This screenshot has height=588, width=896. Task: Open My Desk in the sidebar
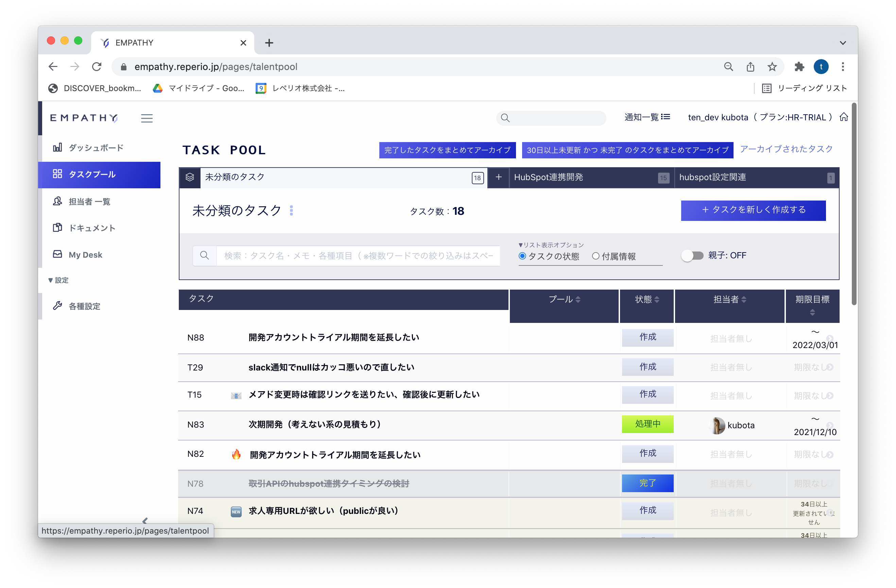pos(77,255)
